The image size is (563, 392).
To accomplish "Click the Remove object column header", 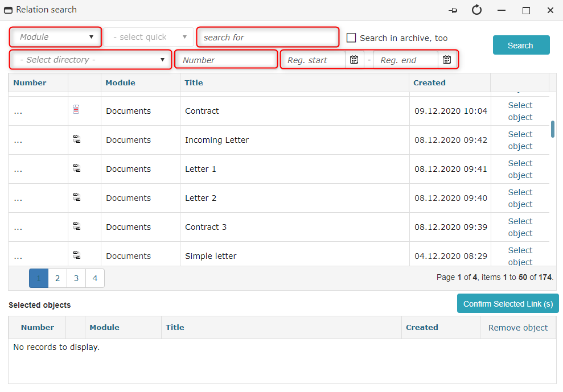I will (x=518, y=328).
